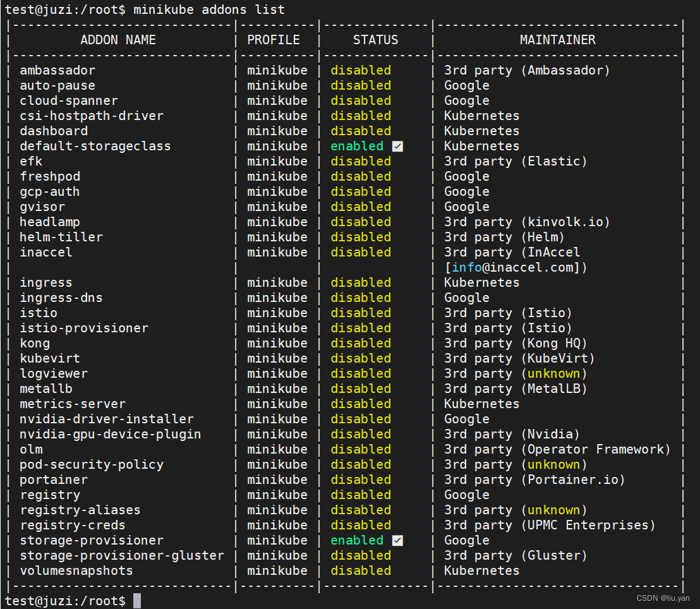Click the checkmark beside default-storageclass enabled status

pyautogui.click(x=397, y=147)
